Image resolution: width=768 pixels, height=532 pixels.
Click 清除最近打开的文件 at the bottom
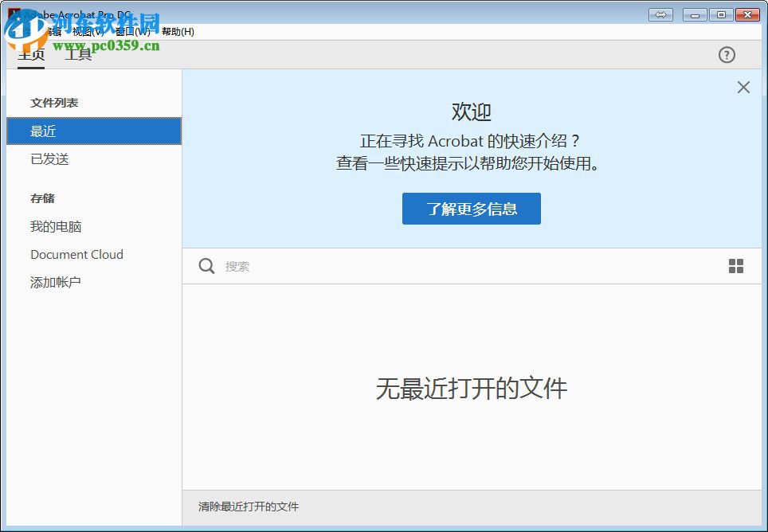click(x=247, y=507)
